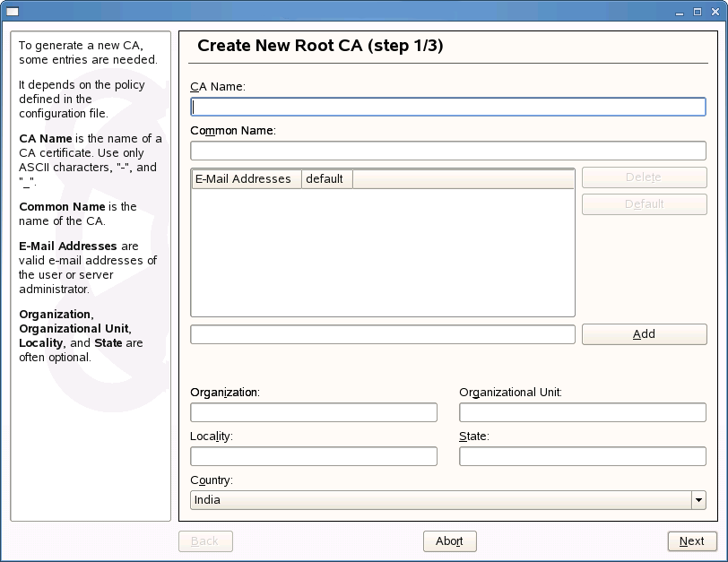Minimize the Create New Root CA window
This screenshot has height=562, width=728.
680,13
